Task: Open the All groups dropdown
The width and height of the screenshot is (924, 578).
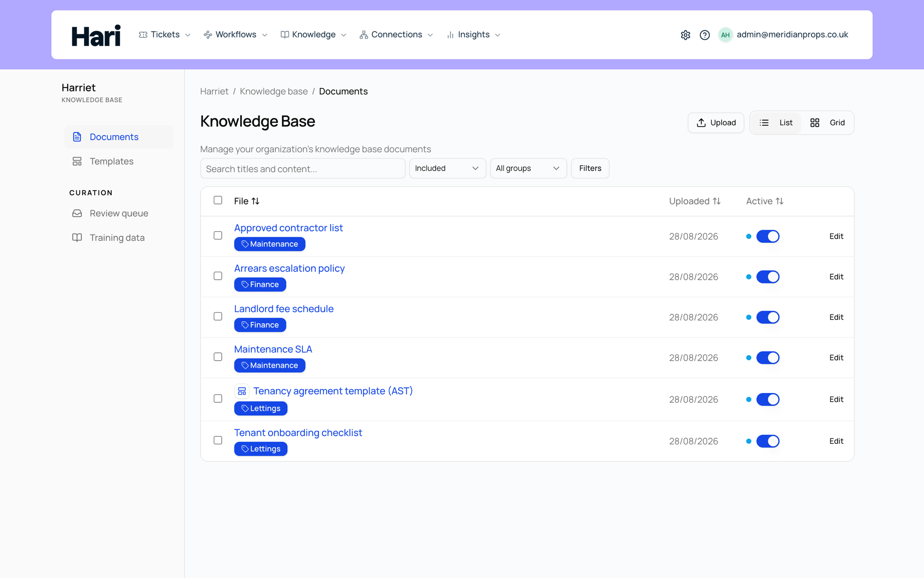Action: [528, 168]
